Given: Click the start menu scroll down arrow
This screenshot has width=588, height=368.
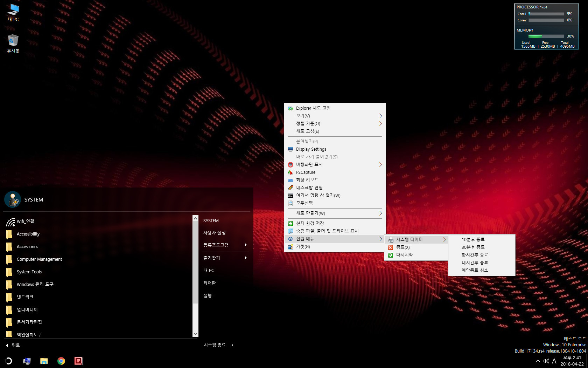Looking at the screenshot, I should 195,334.
